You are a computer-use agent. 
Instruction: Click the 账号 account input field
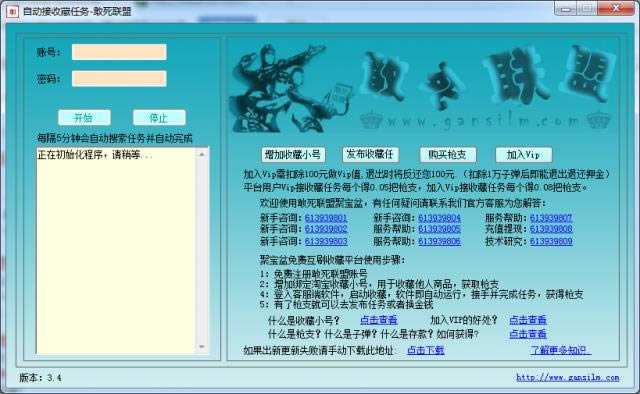click(119, 52)
